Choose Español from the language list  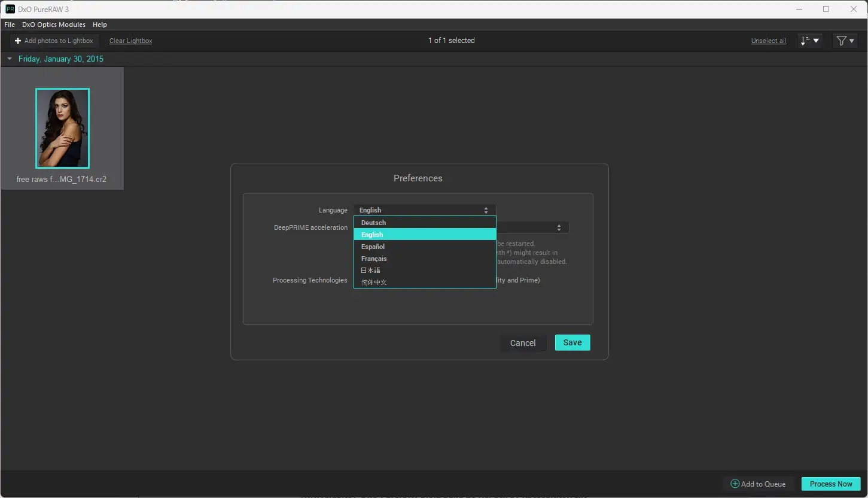(425, 247)
